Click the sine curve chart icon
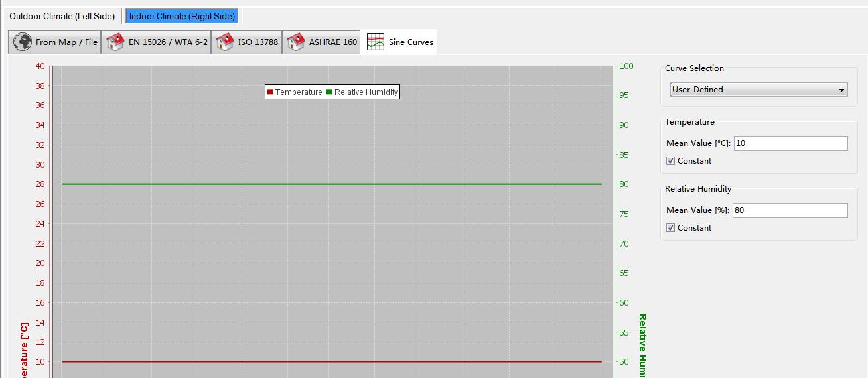Screen dimensions: 868x378 376,42
